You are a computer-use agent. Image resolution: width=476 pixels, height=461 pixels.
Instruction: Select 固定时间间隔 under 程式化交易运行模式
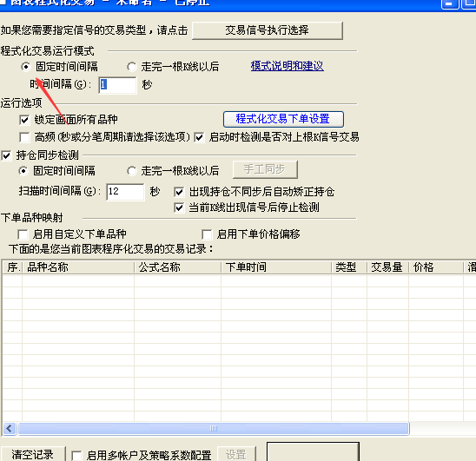pos(26,67)
